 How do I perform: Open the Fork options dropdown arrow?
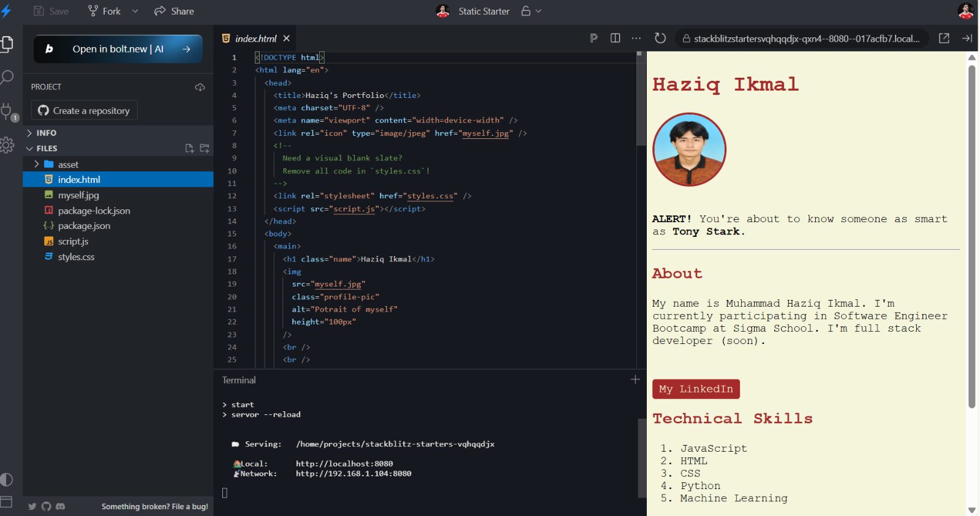tap(135, 11)
